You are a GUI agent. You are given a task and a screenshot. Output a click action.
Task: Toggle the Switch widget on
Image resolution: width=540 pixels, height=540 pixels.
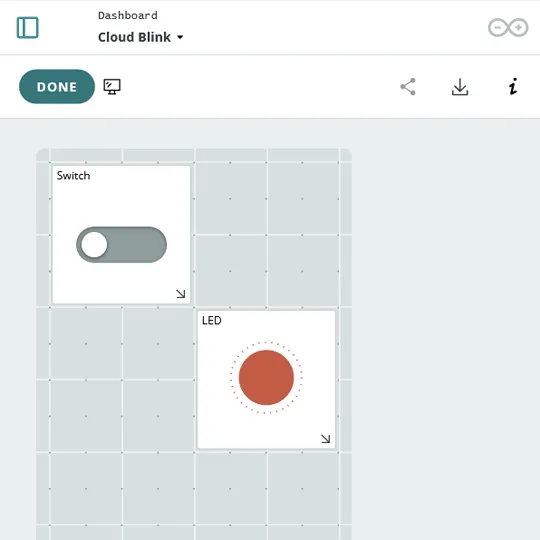(x=122, y=245)
